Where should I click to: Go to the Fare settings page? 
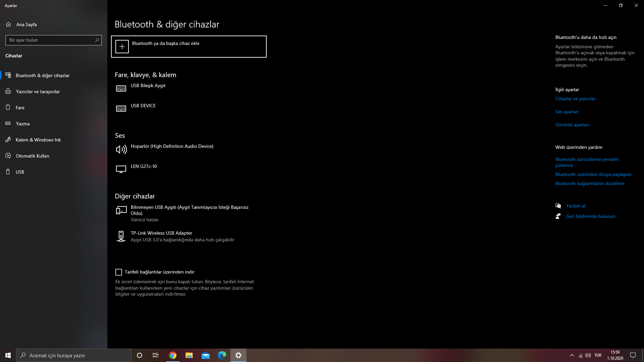coord(20,108)
